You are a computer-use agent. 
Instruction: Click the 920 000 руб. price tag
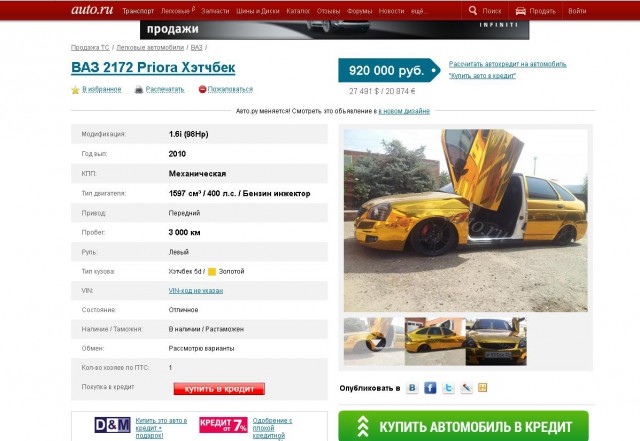[389, 70]
